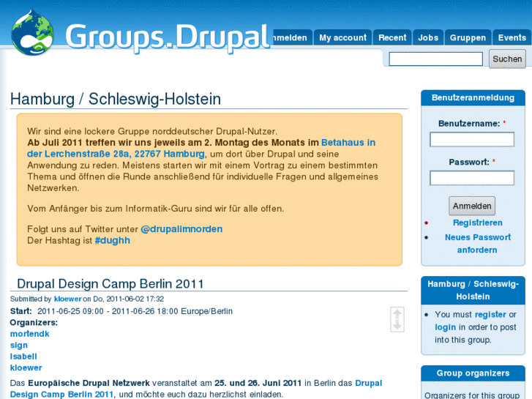Viewport: 532px width, 399px height.
Task: Focus the site search field
Action: coord(435,59)
